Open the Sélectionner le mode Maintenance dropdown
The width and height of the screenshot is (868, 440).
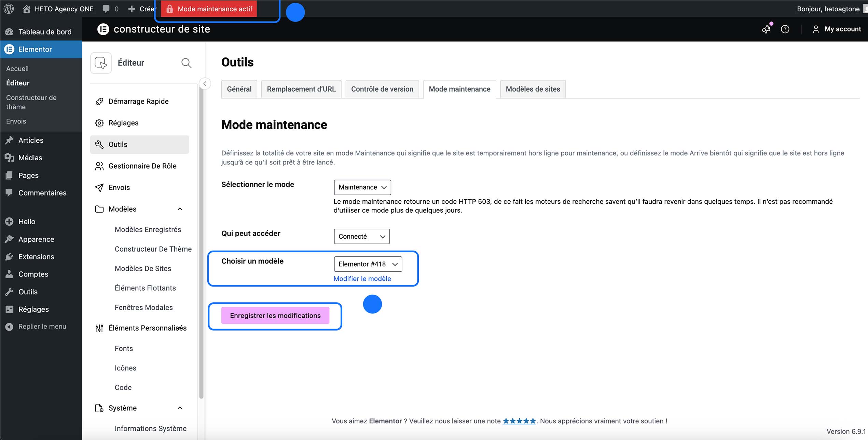click(362, 187)
